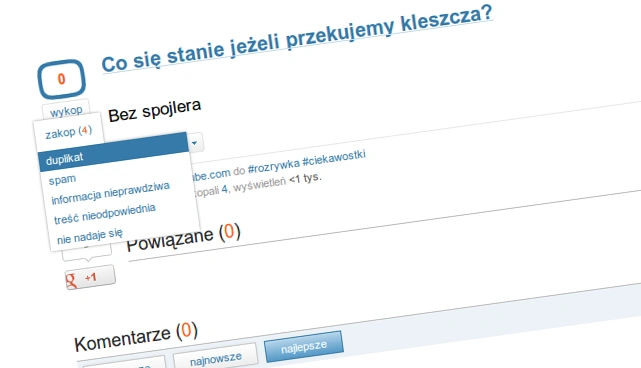Select informacja nieprawdziwa option
Screen dimensions: 641x368
click(110, 193)
